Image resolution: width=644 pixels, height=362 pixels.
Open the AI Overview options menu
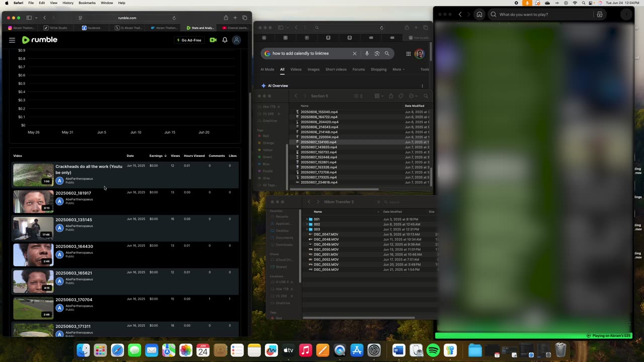(x=422, y=86)
